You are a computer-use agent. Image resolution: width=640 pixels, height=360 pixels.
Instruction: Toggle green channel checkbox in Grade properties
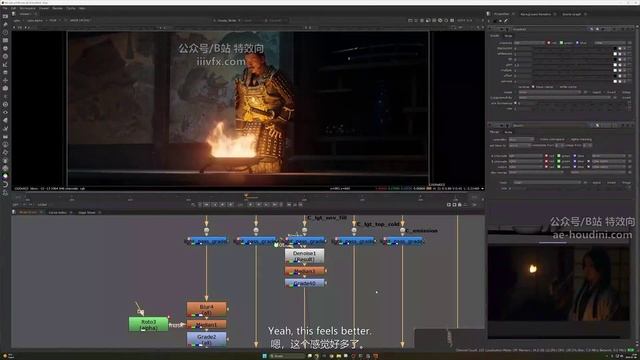click(x=561, y=42)
